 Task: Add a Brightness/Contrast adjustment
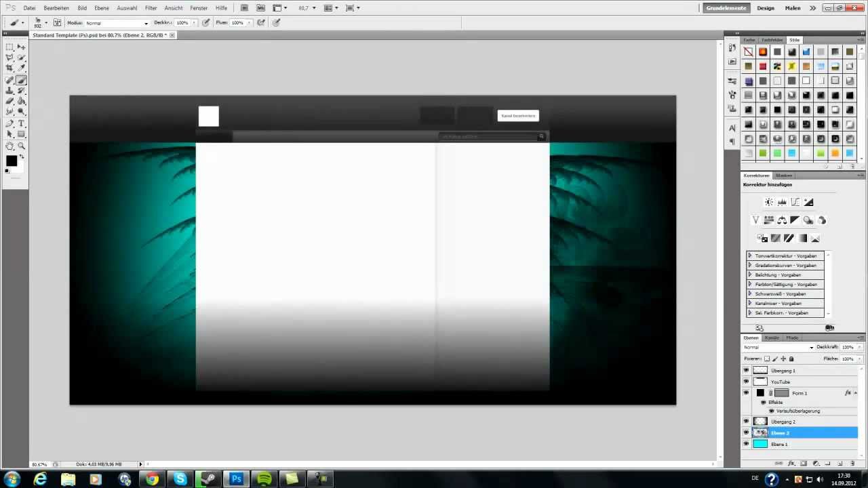click(768, 202)
